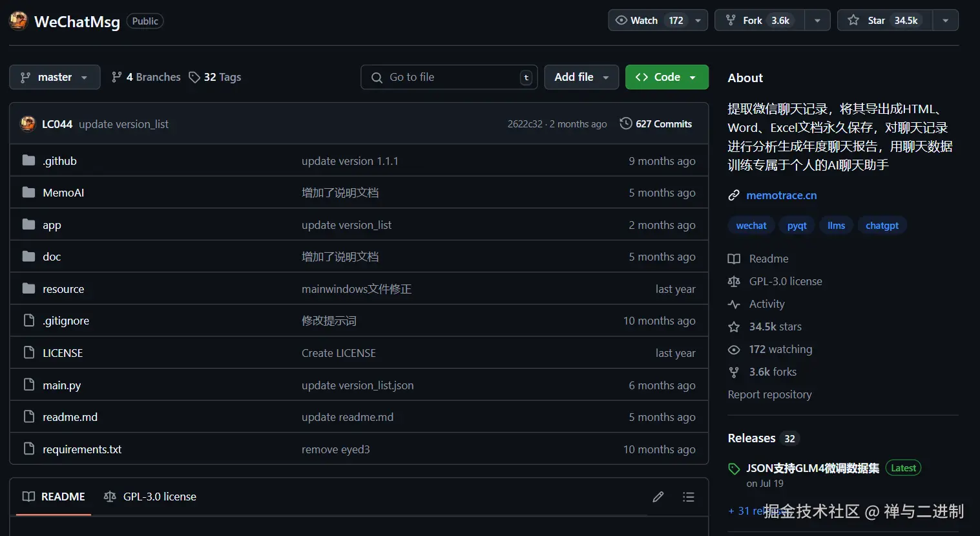
Task: Open the 'mainwindows文件修正' commit message
Action: click(x=357, y=289)
